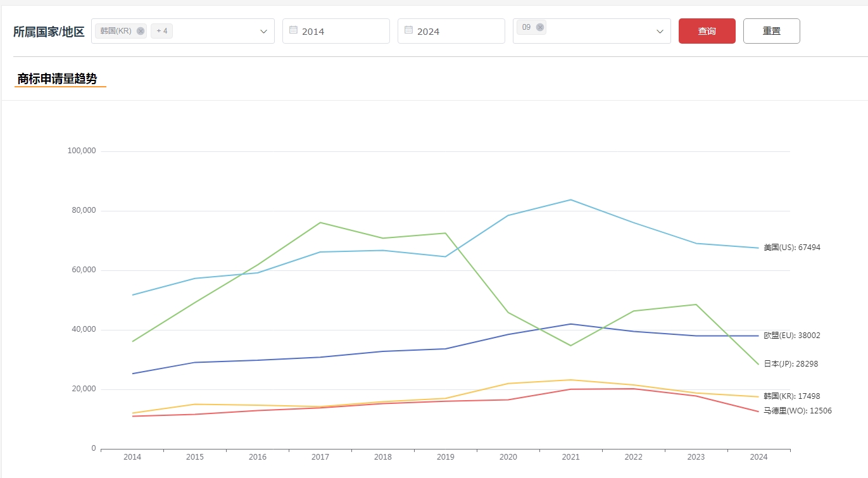The image size is (868, 478).
Task: Remove the 韩国(KR) tag with its x icon
Action: (x=141, y=31)
